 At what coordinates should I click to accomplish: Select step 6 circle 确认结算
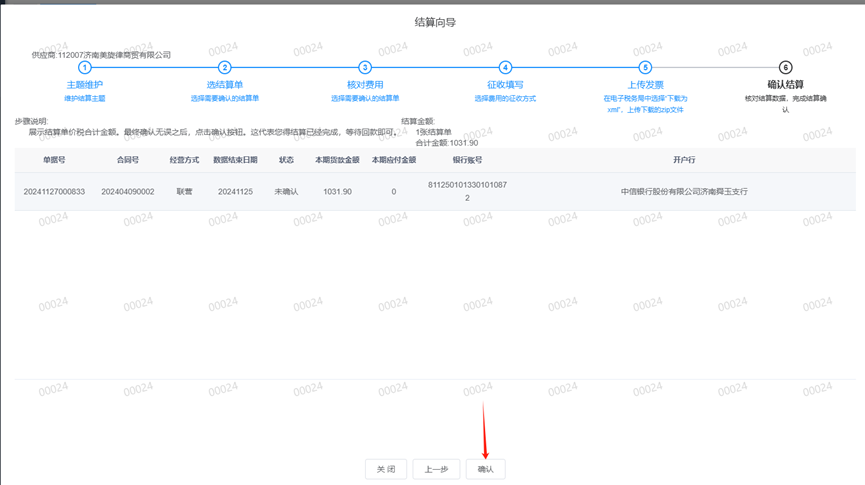coord(785,67)
